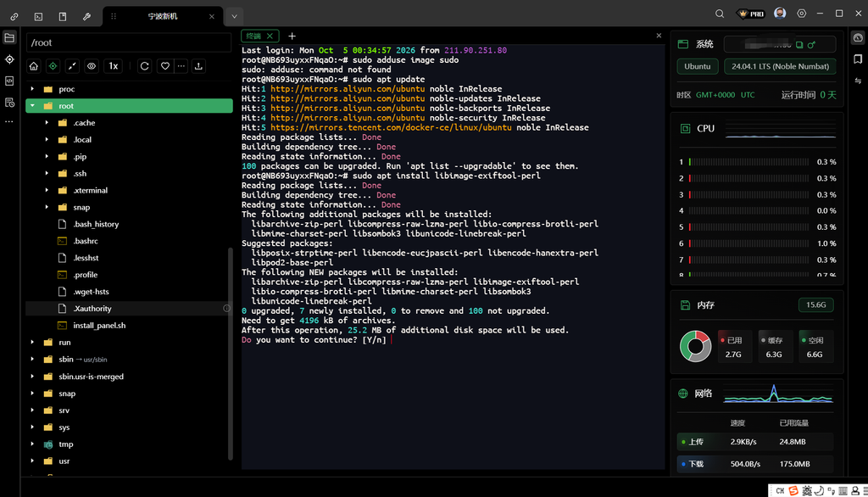
Task: Click the 15.6G memory total badge
Action: click(x=816, y=304)
